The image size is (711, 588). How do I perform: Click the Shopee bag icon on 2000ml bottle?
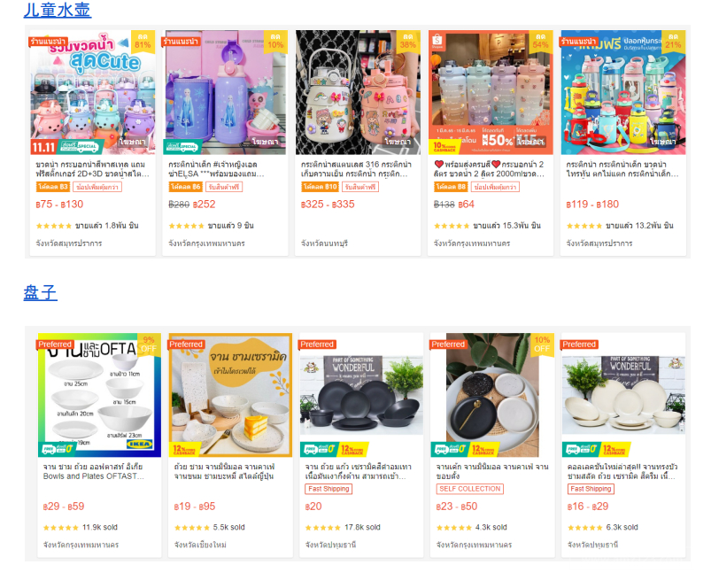437,41
